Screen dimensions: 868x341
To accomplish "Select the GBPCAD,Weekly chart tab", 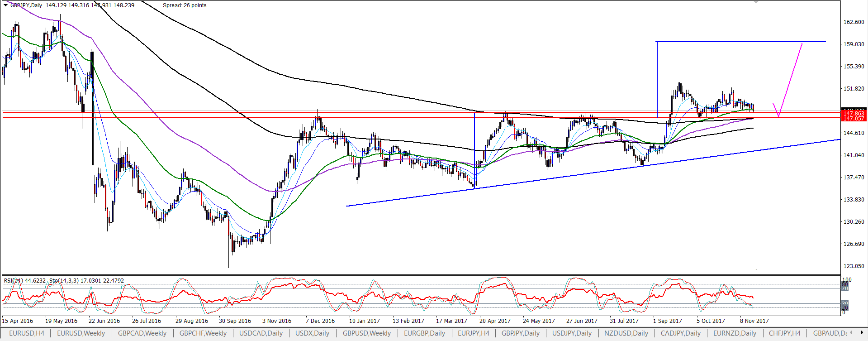I will (x=142, y=333).
